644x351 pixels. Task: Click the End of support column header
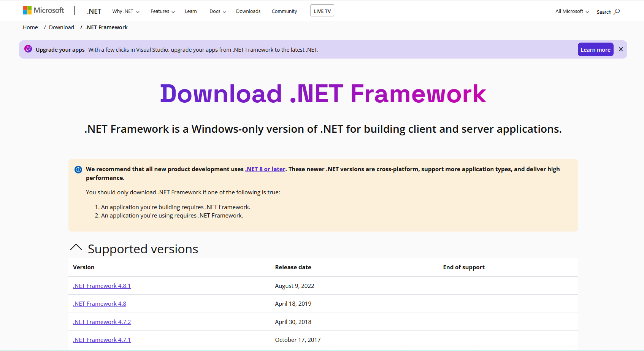[x=464, y=267]
